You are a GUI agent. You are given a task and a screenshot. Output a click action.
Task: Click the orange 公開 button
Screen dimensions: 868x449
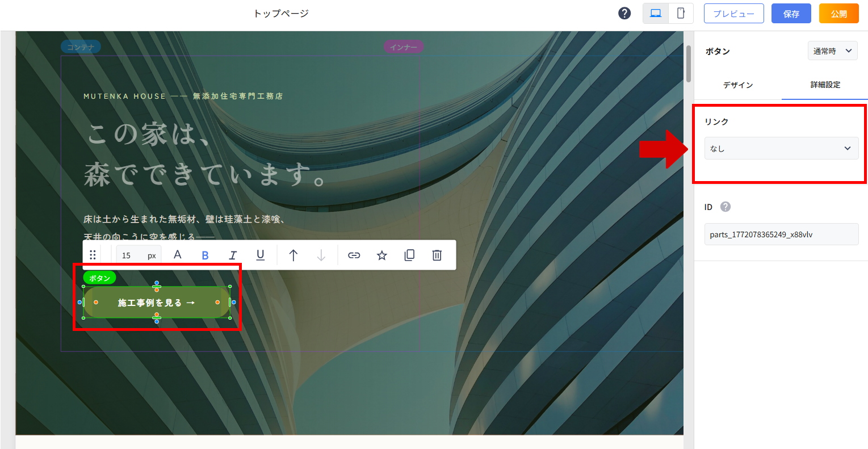pos(838,14)
